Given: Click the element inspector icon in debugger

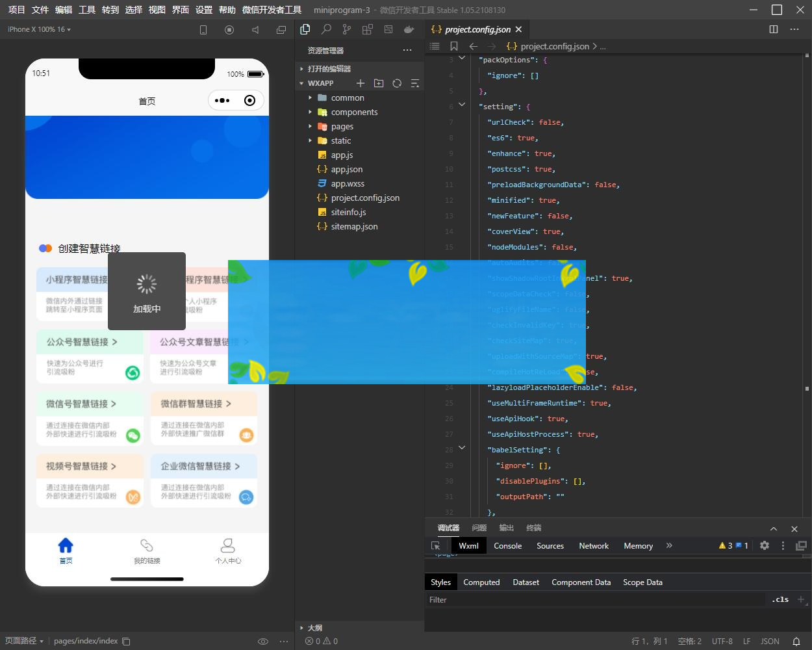Looking at the screenshot, I should pos(436,545).
